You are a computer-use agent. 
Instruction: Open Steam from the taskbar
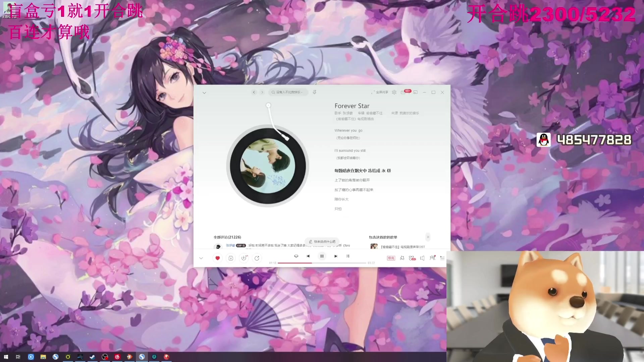click(92, 357)
